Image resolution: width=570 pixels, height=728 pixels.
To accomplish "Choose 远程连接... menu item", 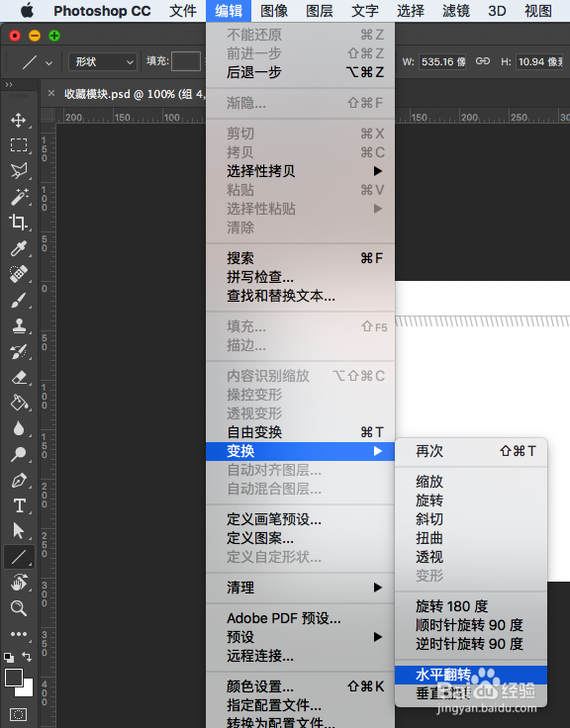I will [300, 656].
